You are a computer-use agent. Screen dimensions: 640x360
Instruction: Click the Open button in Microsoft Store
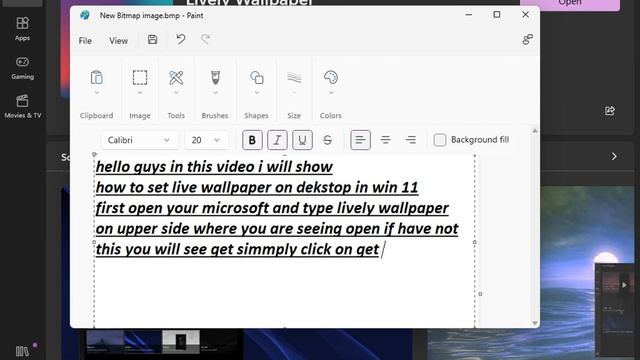click(570, 4)
